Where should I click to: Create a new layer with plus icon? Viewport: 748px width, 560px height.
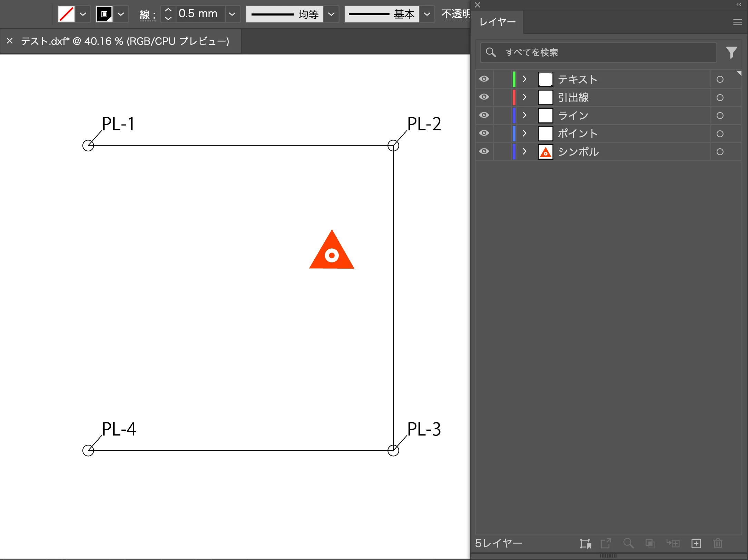point(696,543)
